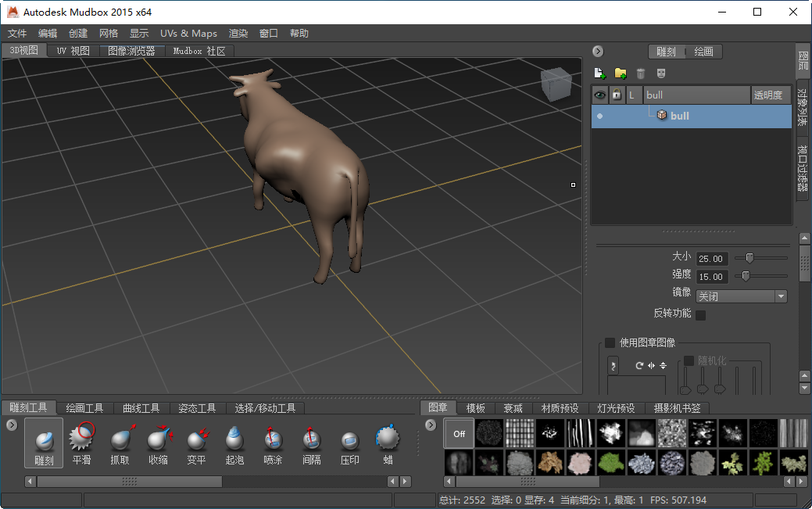This screenshot has width=812, height=509.
Task: Switch to the Mudbox 社区 tab
Action: pyautogui.click(x=199, y=51)
